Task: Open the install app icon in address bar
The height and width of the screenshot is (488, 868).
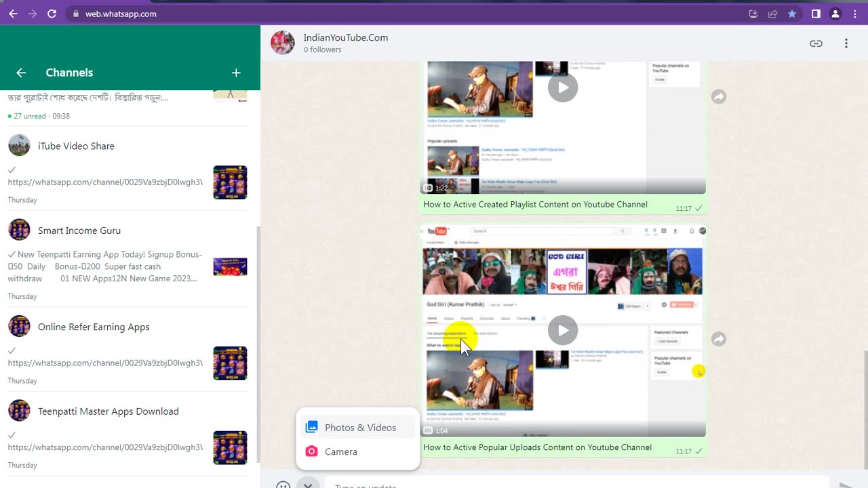Action: pyautogui.click(x=753, y=14)
